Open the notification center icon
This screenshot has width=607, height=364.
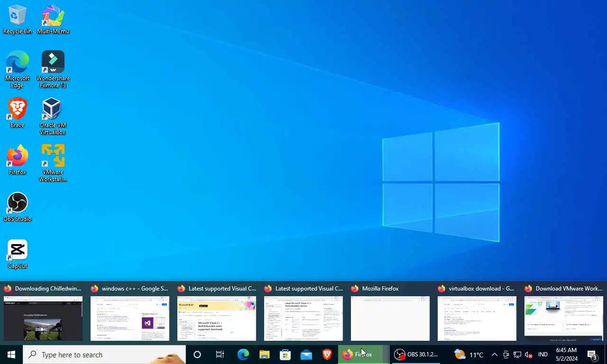click(592, 355)
